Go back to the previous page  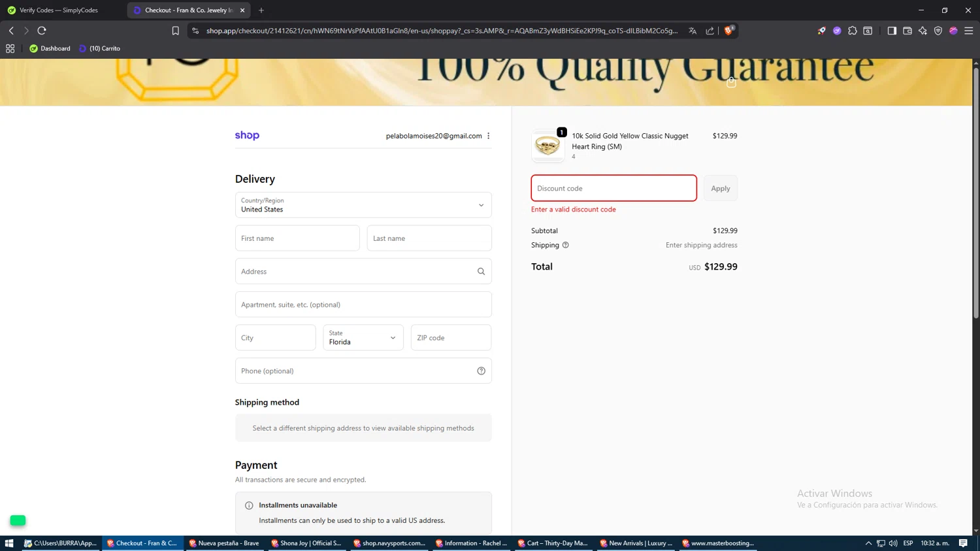[x=11, y=31]
